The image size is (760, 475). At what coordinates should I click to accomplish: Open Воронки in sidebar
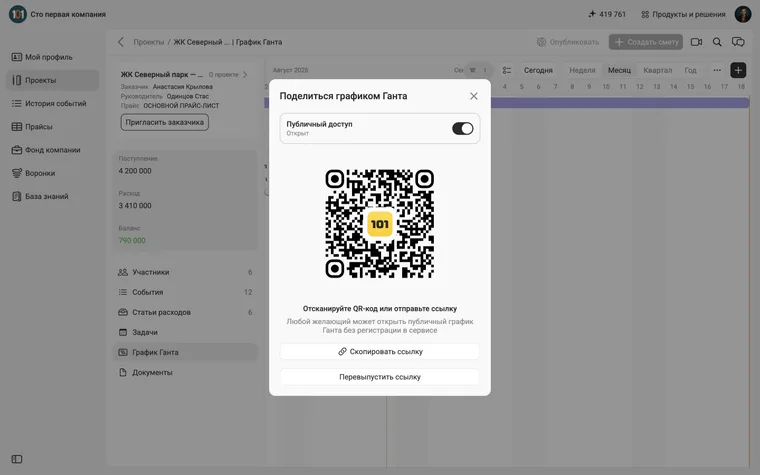click(52, 173)
